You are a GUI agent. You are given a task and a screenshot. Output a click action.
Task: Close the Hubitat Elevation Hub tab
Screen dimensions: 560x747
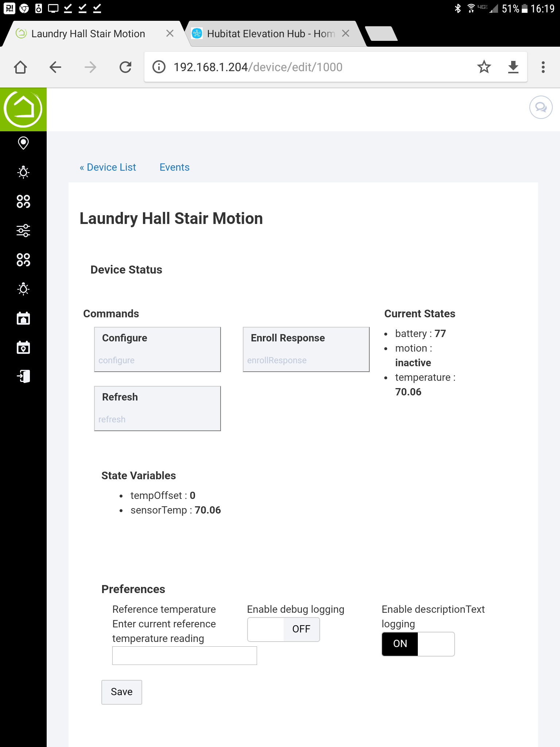(x=346, y=34)
